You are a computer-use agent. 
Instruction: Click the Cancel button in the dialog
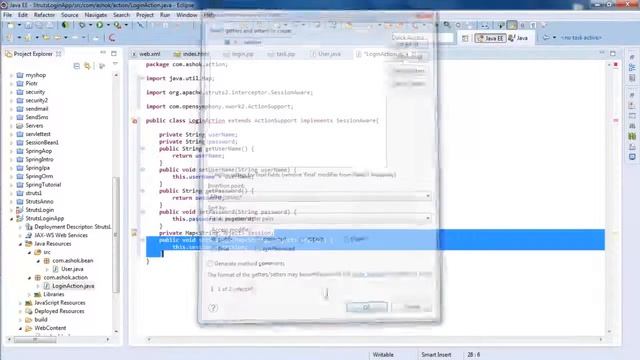[412, 307]
